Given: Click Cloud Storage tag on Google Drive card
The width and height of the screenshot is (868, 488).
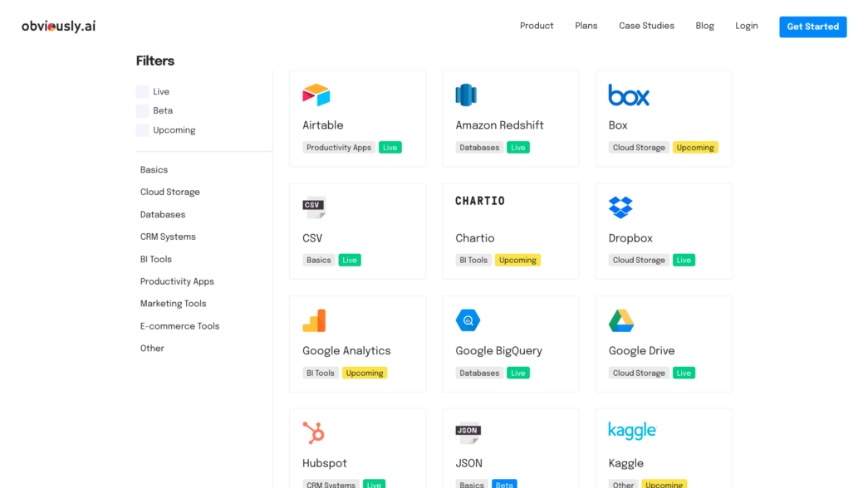Looking at the screenshot, I should pos(639,373).
